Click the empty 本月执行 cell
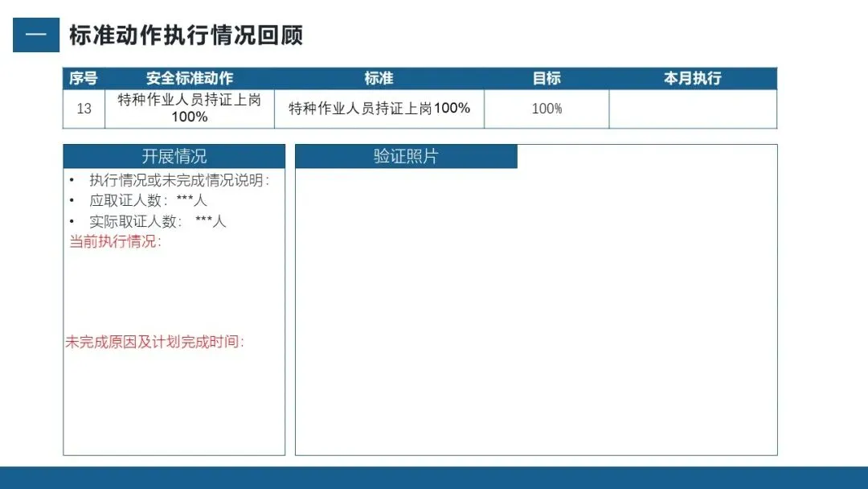868x489 pixels. 693,109
